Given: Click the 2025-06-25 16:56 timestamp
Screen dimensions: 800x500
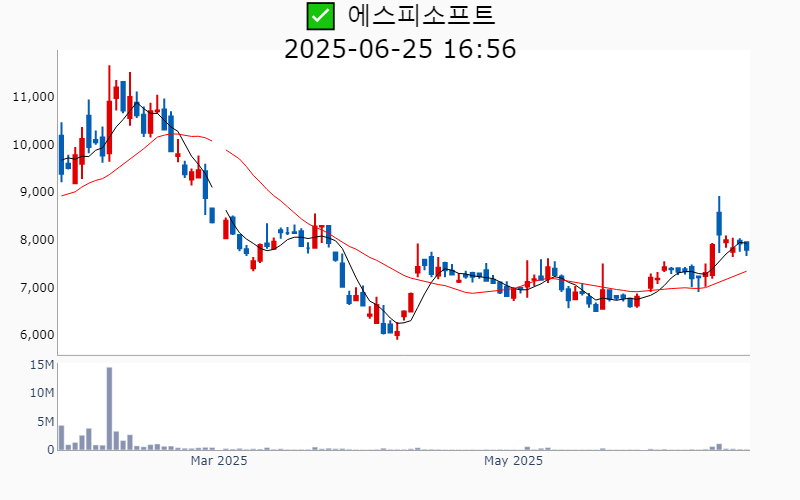Looking at the screenshot, I should tap(400, 49).
